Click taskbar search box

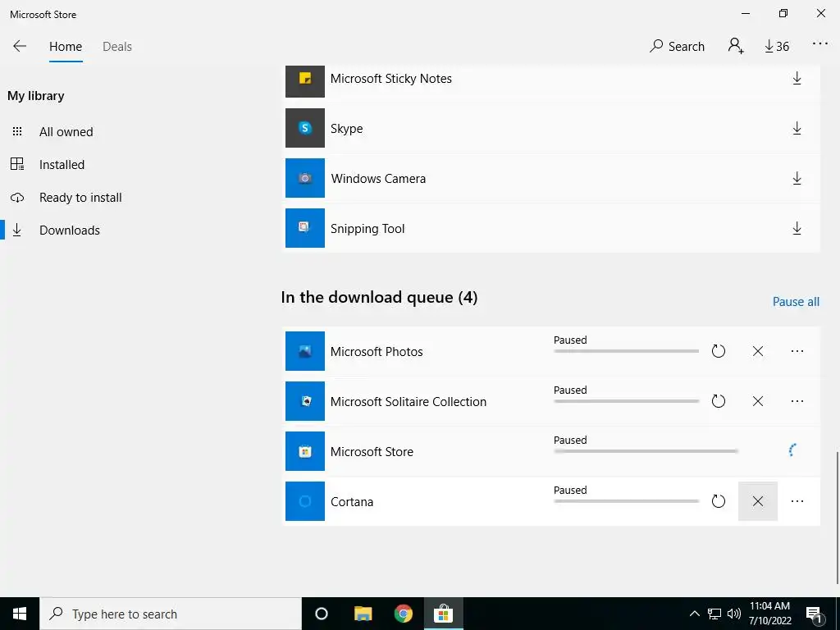click(x=171, y=614)
